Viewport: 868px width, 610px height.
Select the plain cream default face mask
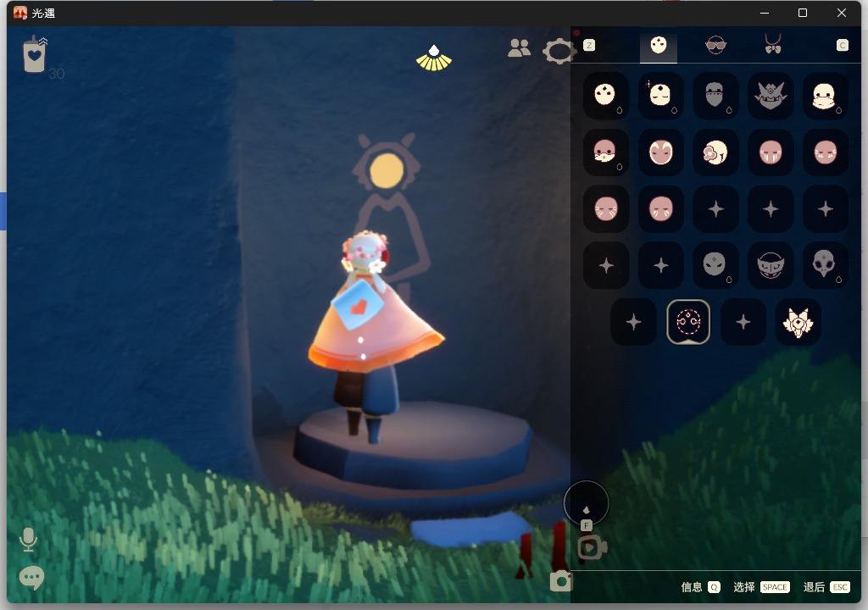click(605, 95)
